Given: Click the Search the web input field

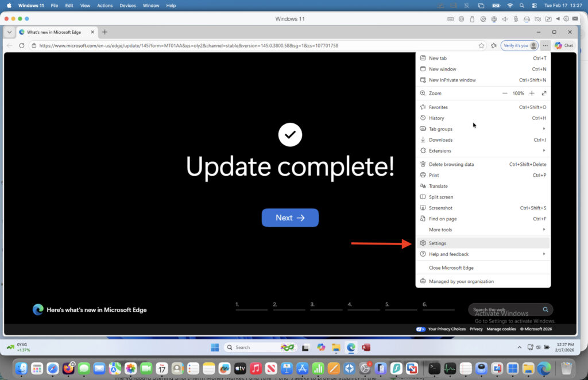Looking at the screenshot, I should (505, 309).
